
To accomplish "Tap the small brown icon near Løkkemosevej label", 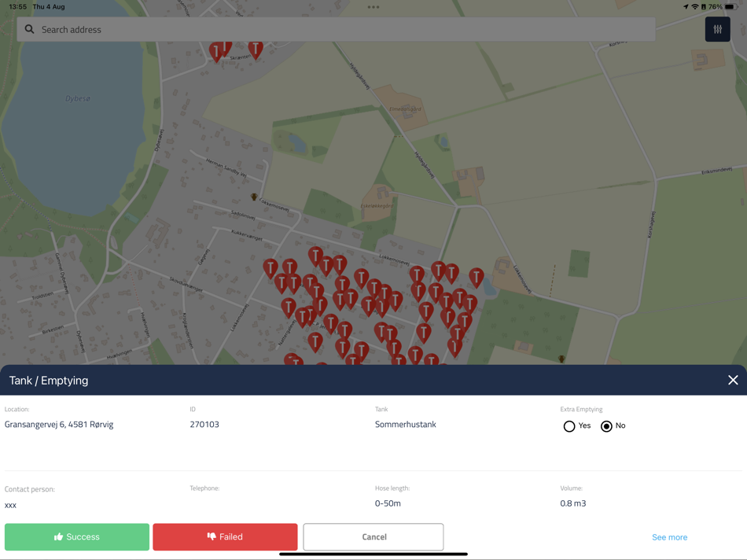I will (x=254, y=197).
